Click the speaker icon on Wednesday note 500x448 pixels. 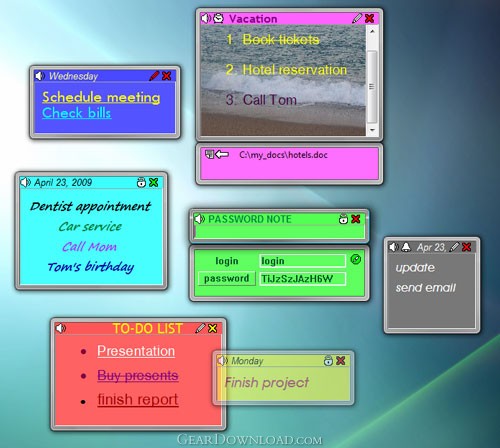(40, 76)
